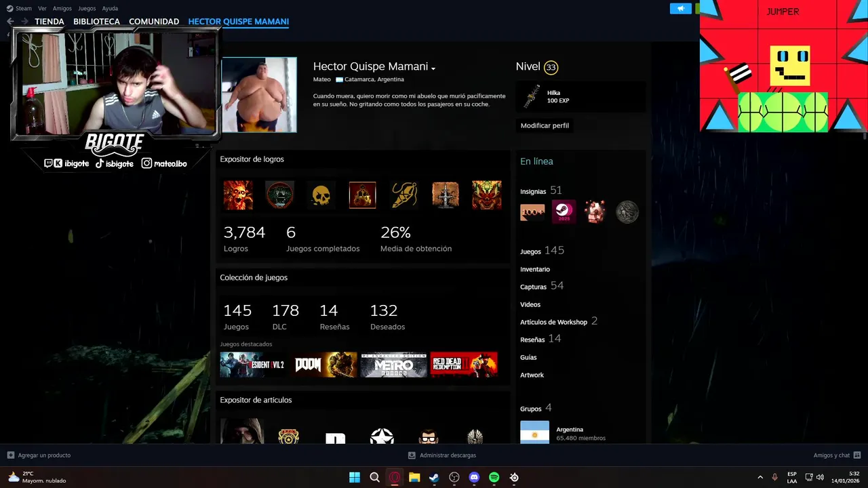Viewport: 868px width, 488px height.
Task: Open the red-framed demon achievement icon
Action: pos(362,195)
